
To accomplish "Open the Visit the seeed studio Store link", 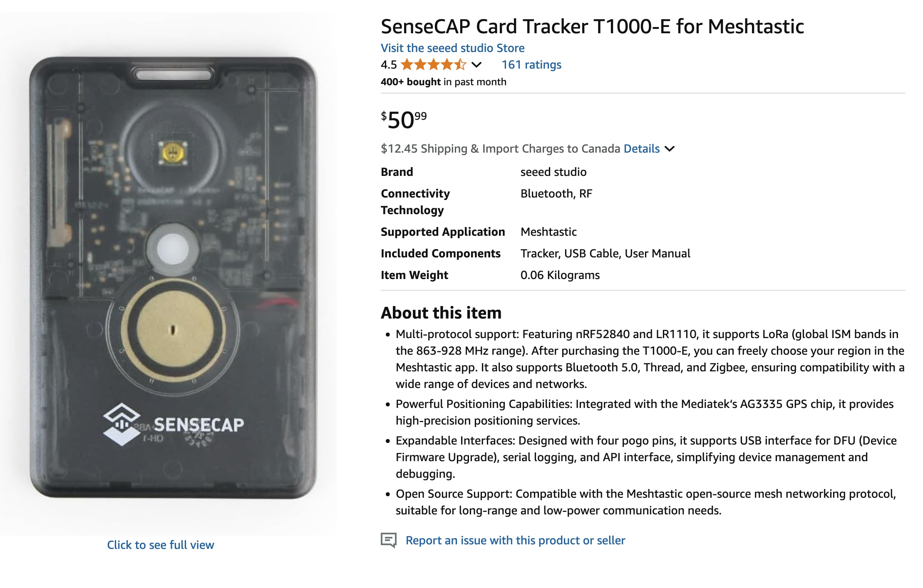I will click(452, 48).
